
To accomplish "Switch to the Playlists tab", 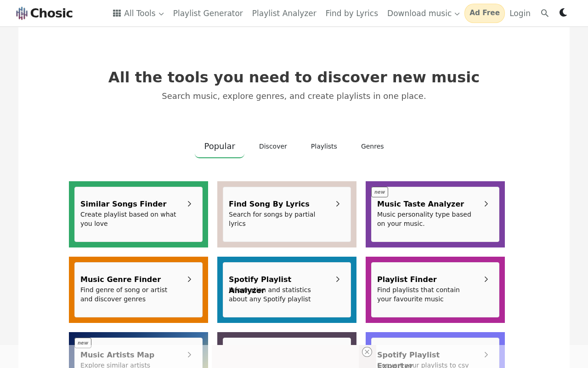I will coord(324,146).
